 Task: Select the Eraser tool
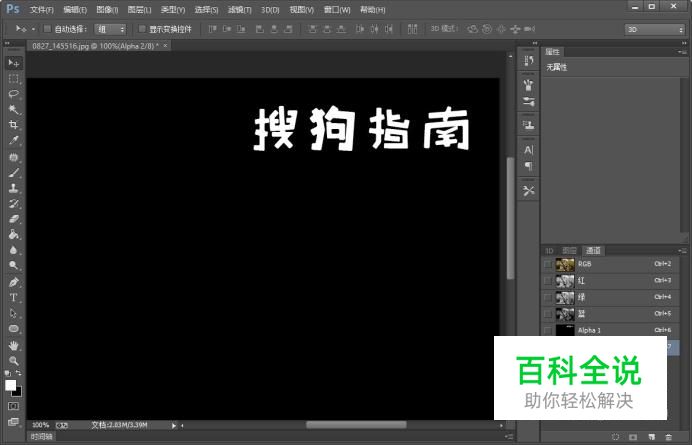pos(14,219)
